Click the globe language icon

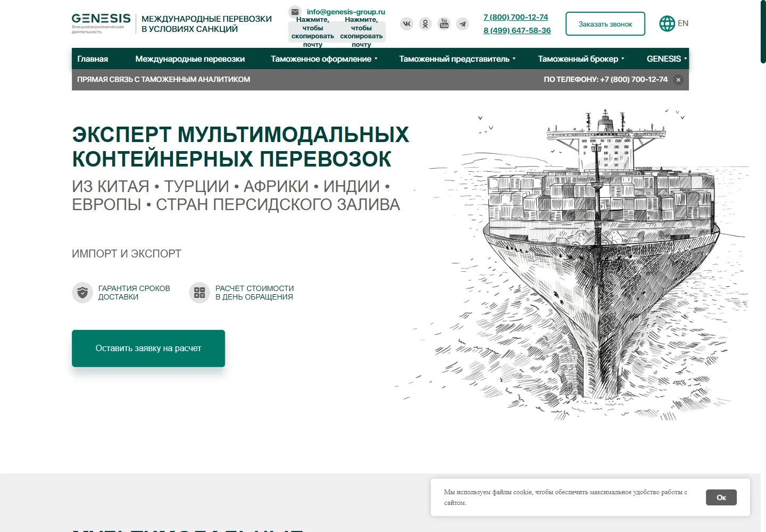coord(667,23)
